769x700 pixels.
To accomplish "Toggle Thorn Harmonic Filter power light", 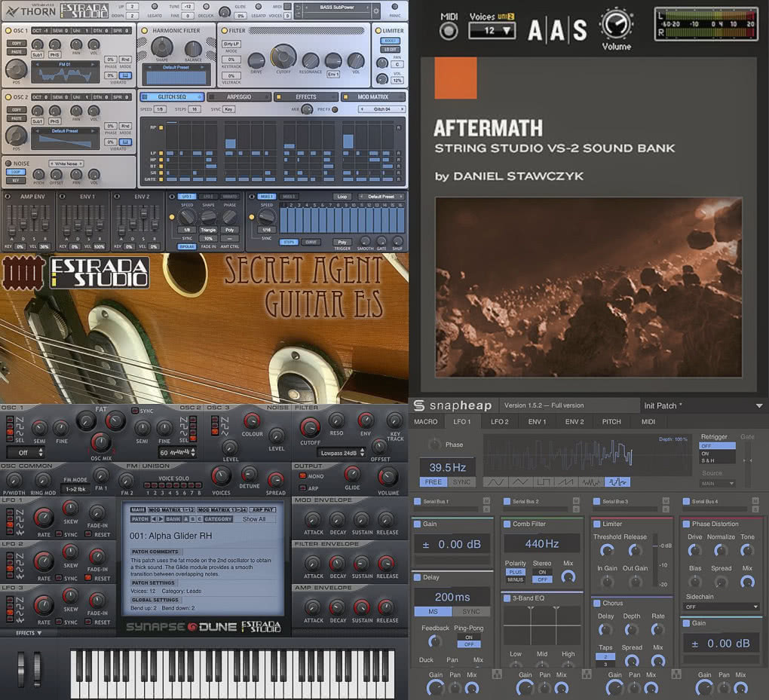I will 144,30.
